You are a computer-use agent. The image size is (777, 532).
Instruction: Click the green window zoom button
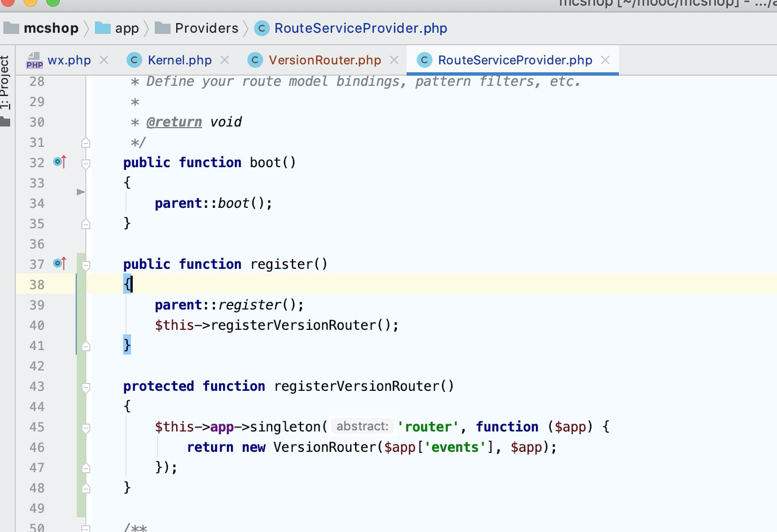click(x=53, y=2)
